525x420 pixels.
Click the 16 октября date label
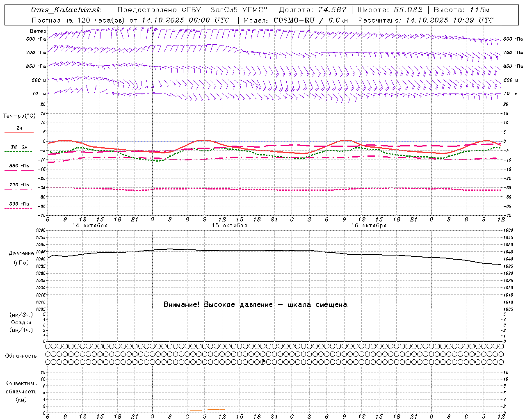369,226
